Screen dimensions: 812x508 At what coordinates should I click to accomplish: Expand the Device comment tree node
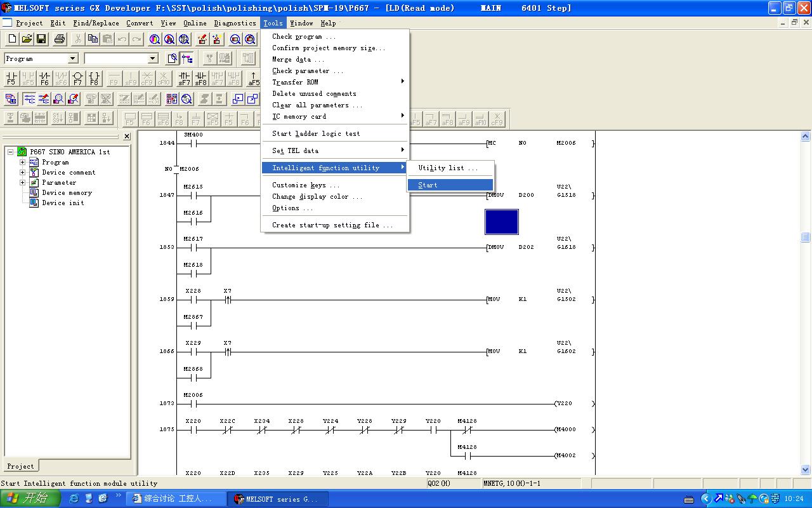[23, 173]
